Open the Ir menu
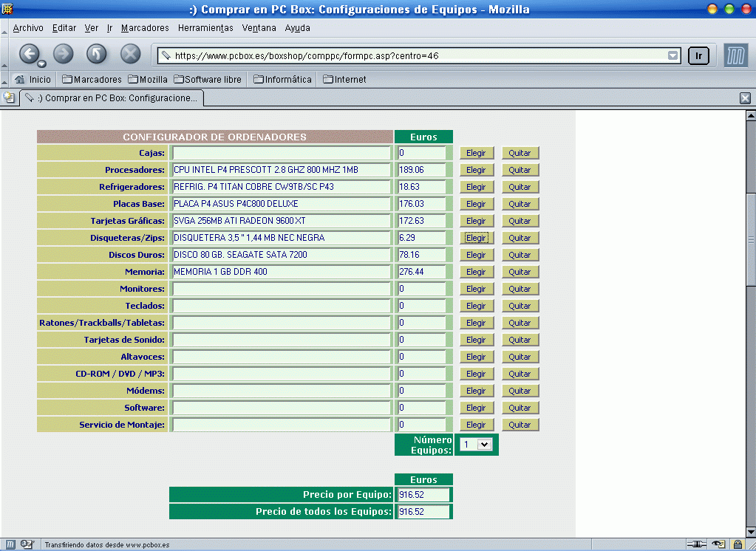 [x=109, y=28]
